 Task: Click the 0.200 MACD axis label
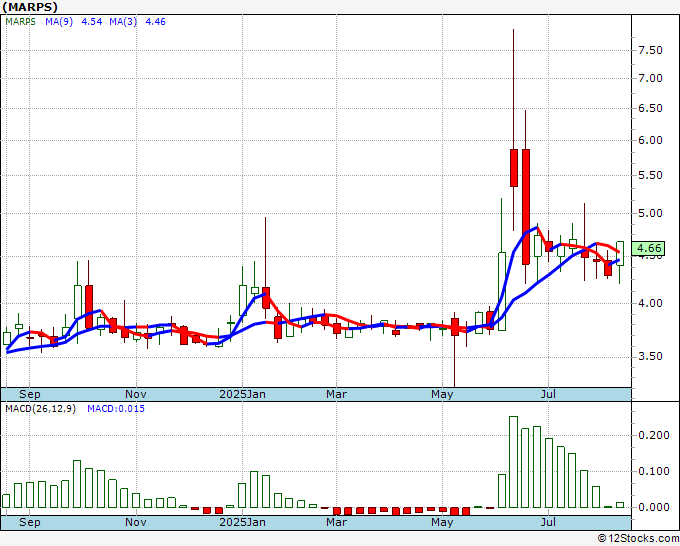(653, 435)
